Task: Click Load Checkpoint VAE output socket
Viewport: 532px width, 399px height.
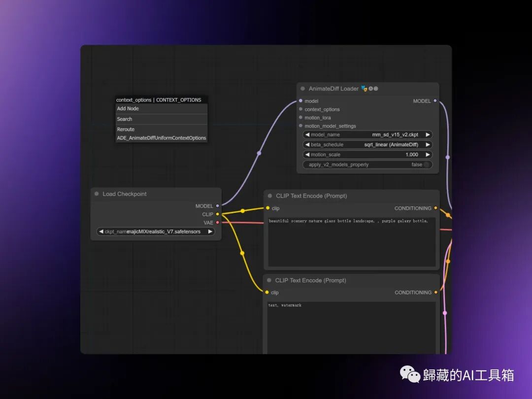Action: tap(218, 223)
